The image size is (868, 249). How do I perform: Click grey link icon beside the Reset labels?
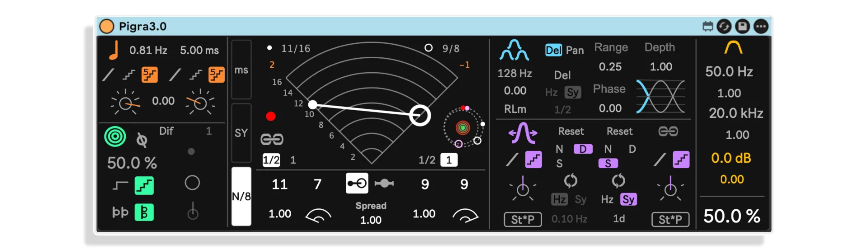[668, 132]
